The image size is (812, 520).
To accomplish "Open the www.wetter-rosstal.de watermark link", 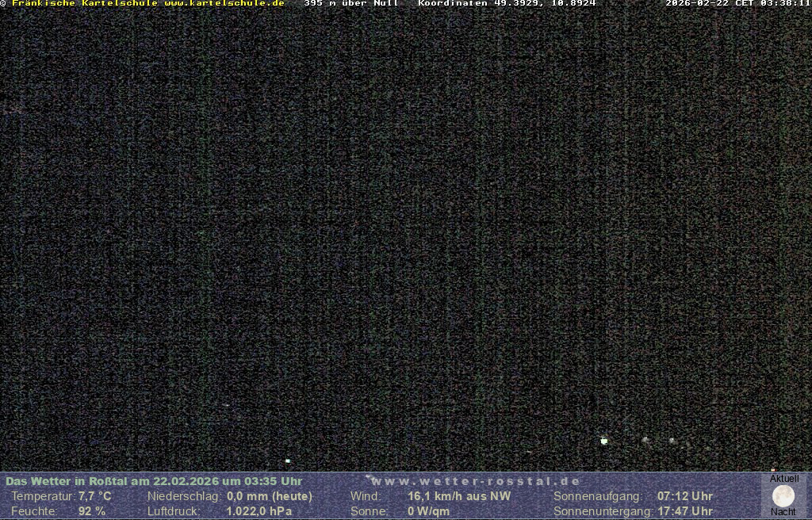I will (475, 481).
